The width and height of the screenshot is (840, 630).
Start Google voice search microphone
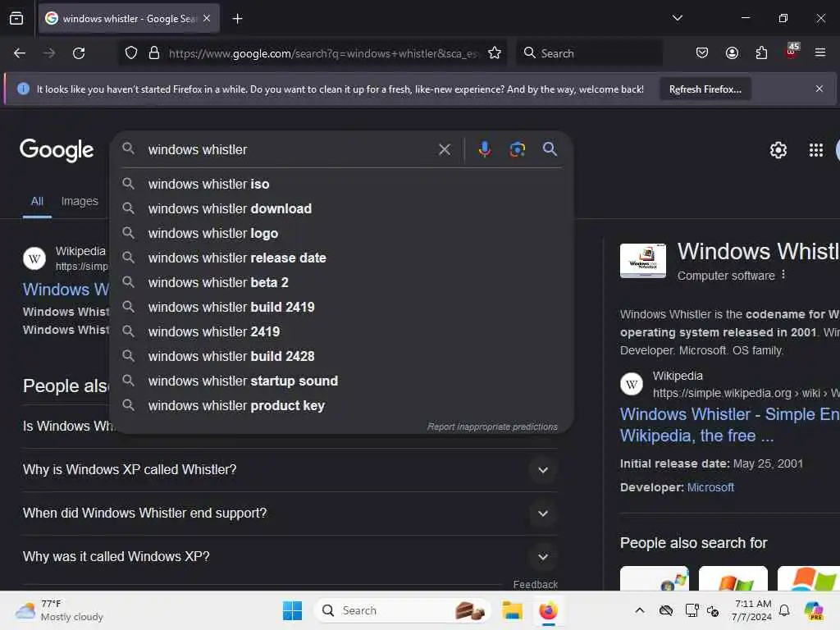(484, 149)
